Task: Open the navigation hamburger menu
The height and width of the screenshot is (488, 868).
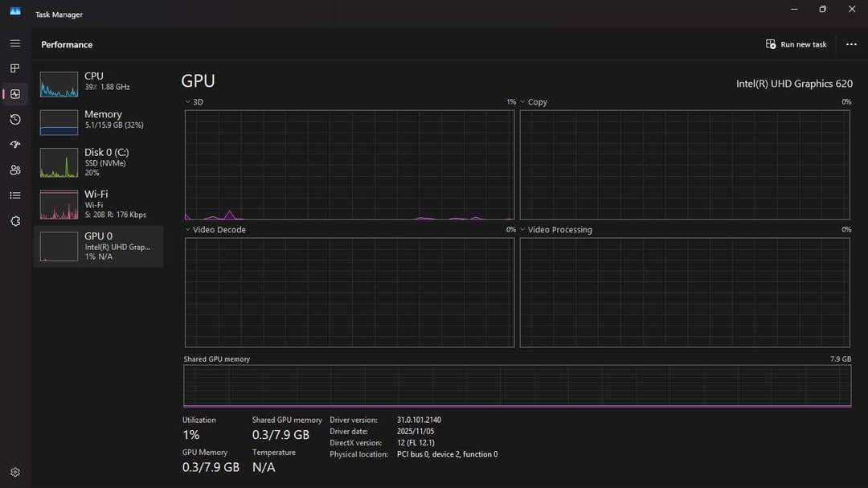Action: 15,43
